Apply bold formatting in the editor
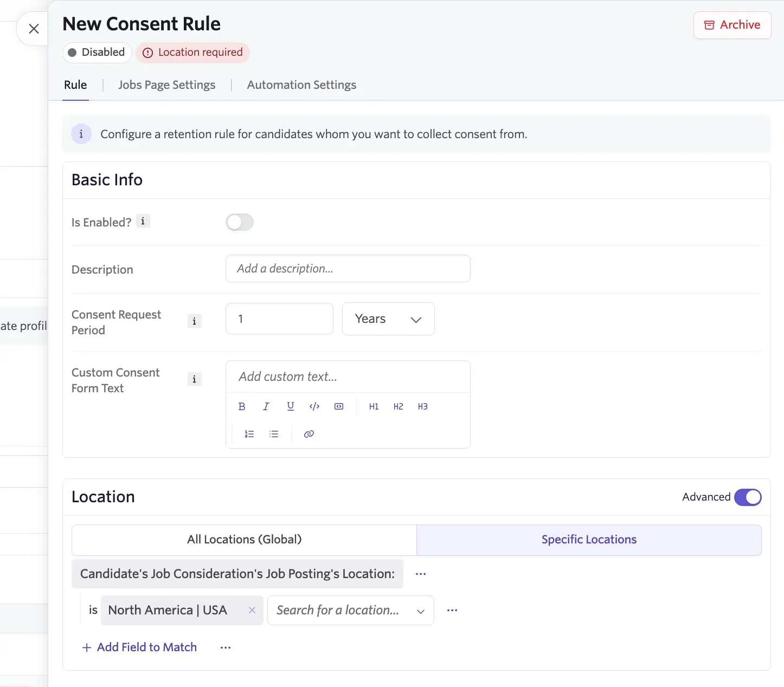784x687 pixels. click(x=242, y=406)
